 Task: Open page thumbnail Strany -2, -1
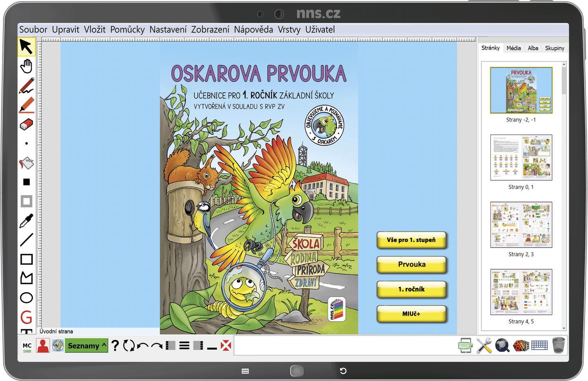click(x=521, y=90)
